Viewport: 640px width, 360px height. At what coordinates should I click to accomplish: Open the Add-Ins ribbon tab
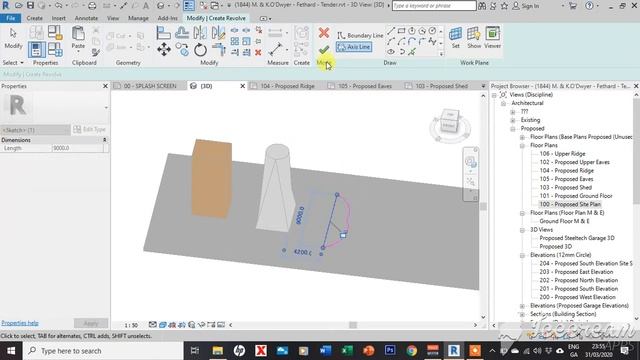167,18
